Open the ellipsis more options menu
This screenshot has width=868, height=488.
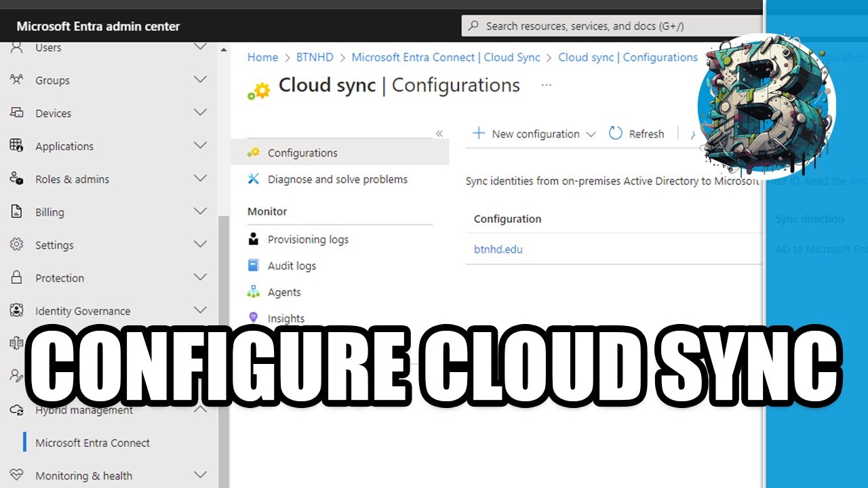pos(547,85)
